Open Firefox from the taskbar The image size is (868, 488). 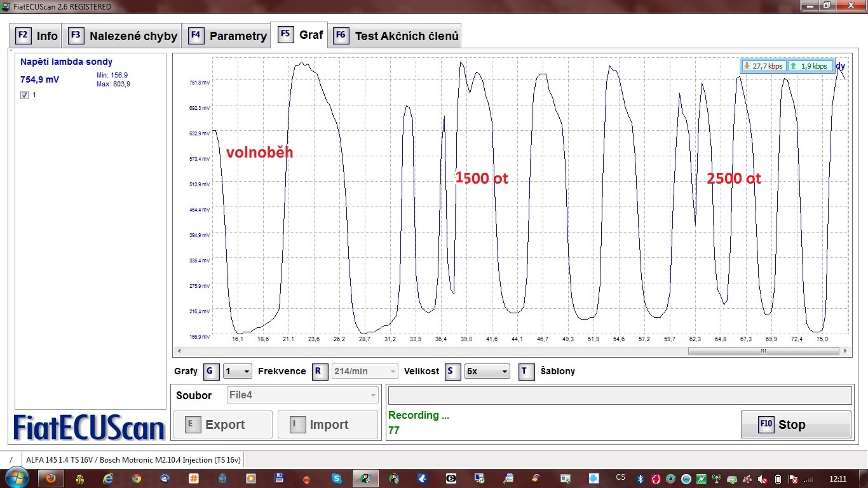point(51,478)
